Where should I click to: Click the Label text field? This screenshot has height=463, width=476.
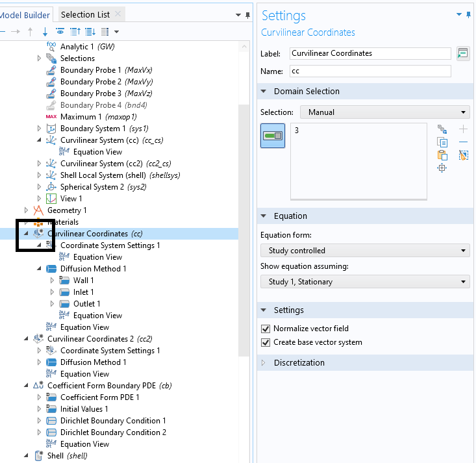370,53
